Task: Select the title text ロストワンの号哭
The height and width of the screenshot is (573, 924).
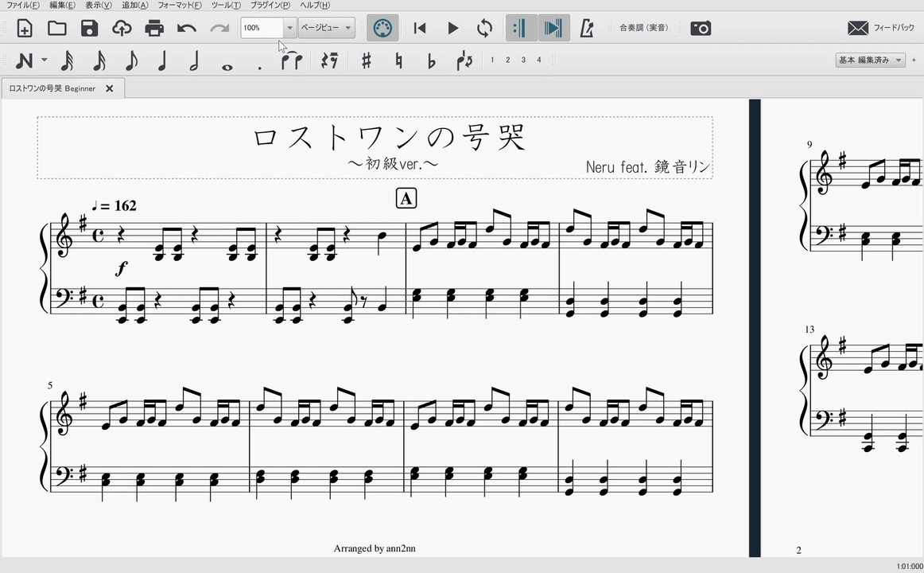Action: point(389,138)
